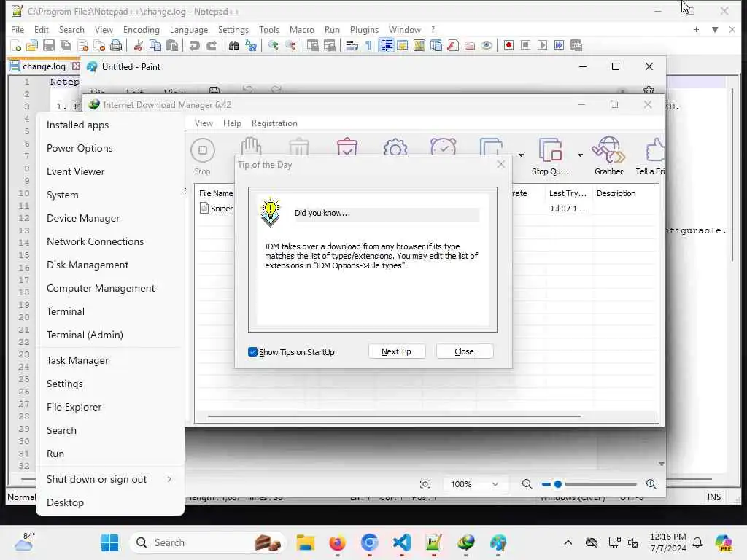Open File Explorer from taskbar

tap(305, 542)
